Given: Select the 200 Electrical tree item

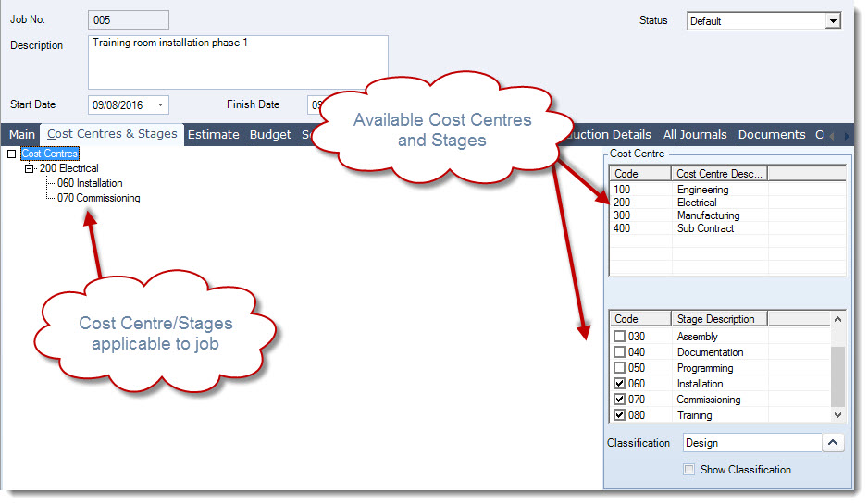Looking at the screenshot, I should [x=68, y=168].
